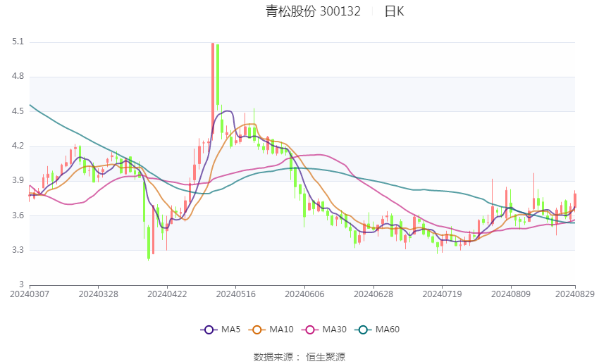Click the x-axis date 20240307
599x364 pixels.
(30, 294)
